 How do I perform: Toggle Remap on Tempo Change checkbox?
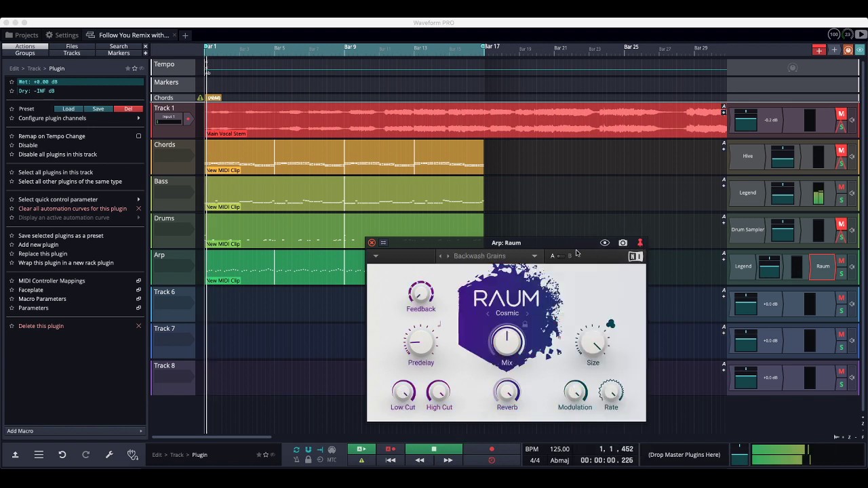138,136
